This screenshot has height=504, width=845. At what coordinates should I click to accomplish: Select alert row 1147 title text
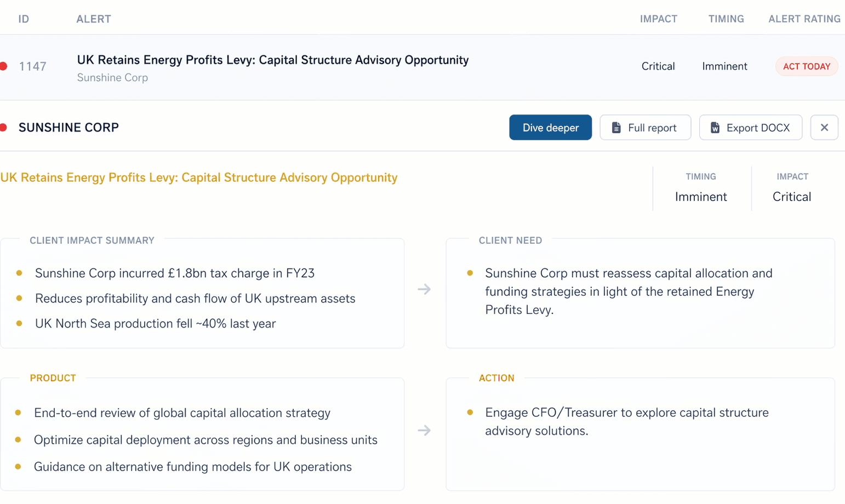click(272, 60)
